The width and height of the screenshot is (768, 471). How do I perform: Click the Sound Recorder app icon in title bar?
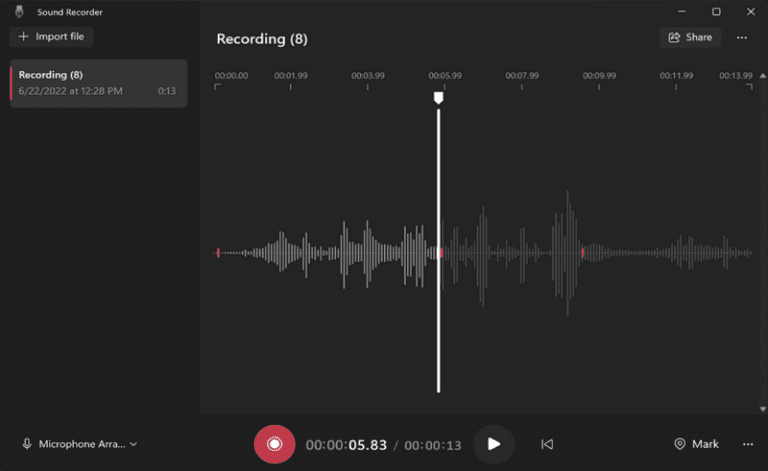(x=19, y=12)
